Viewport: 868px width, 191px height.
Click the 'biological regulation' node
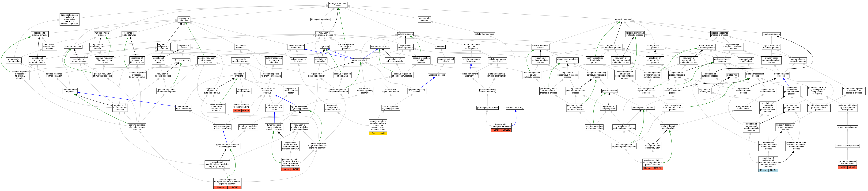point(320,19)
